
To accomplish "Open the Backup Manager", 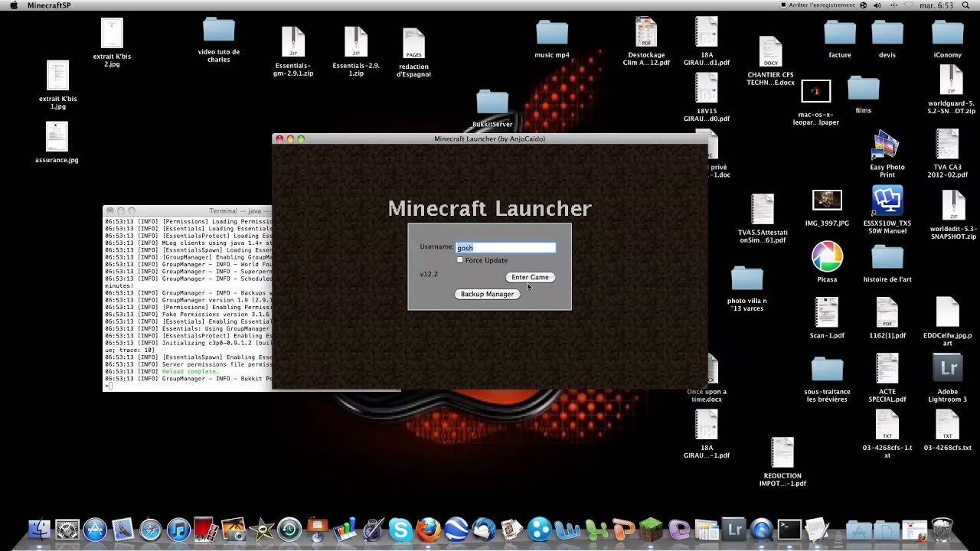I will (487, 294).
